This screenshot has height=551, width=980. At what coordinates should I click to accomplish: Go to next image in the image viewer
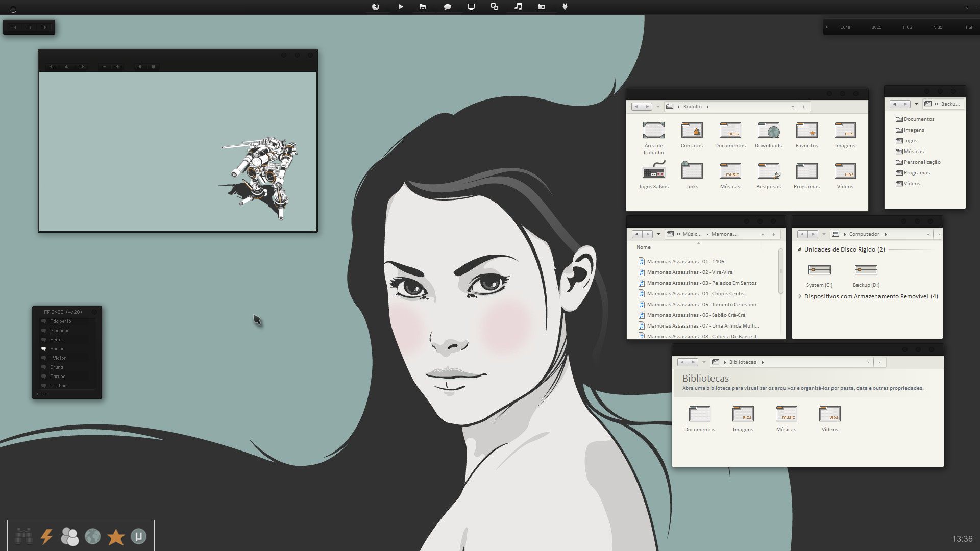[x=81, y=66]
